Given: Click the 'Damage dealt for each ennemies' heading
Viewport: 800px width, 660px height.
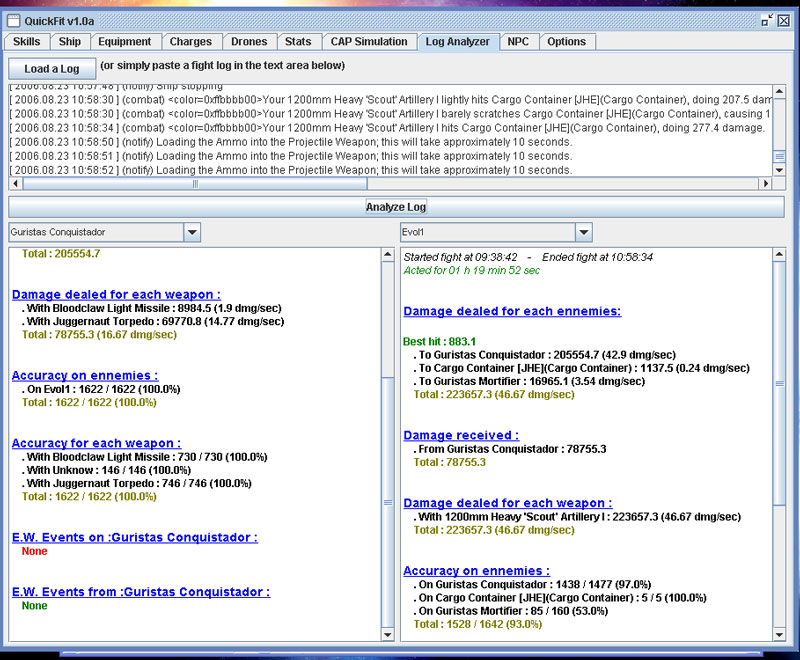Looking at the screenshot, I should [x=512, y=312].
